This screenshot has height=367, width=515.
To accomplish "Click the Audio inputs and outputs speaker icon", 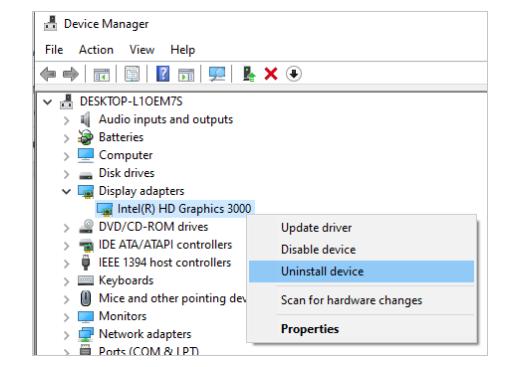I will pyautogui.click(x=86, y=119).
